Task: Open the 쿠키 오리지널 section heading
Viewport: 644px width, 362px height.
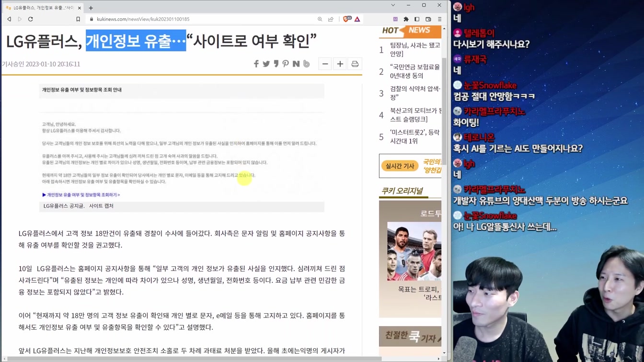Action: click(402, 191)
